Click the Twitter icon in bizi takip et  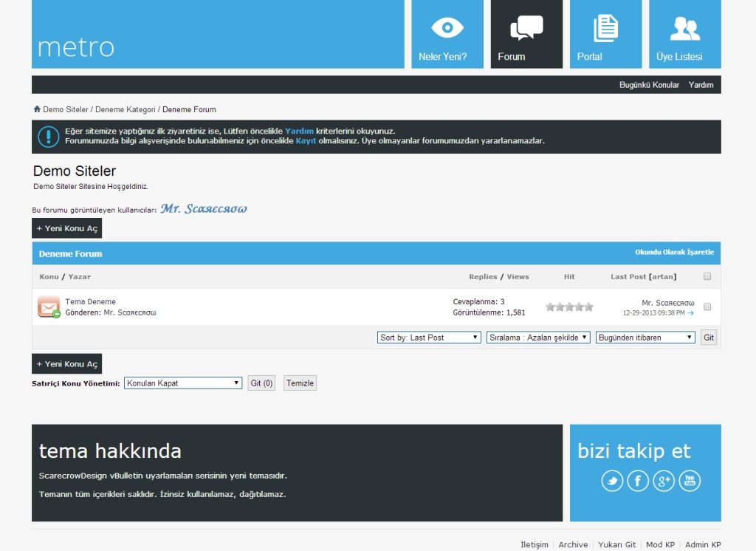tap(612, 482)
